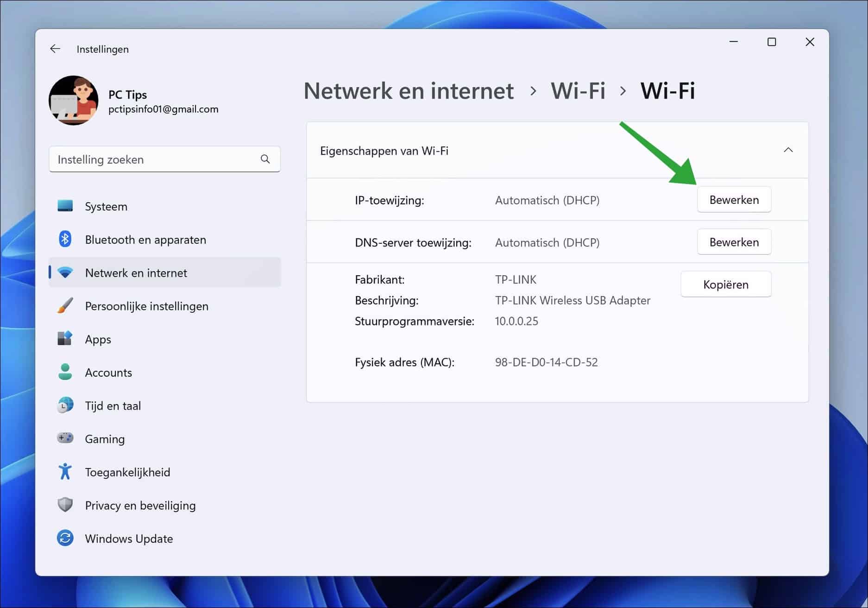Go back using the back arrow
Viewport: 868px width, 608px height.
[55, 48]
